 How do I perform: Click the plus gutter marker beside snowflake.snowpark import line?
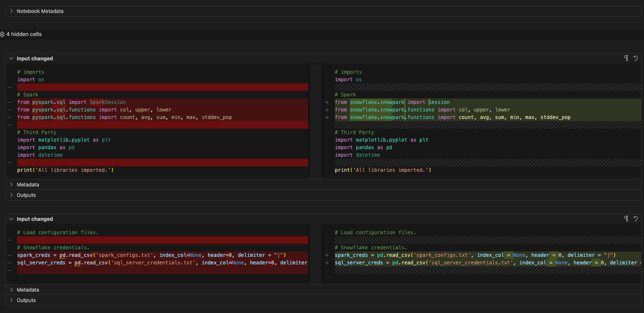point(327,102)
